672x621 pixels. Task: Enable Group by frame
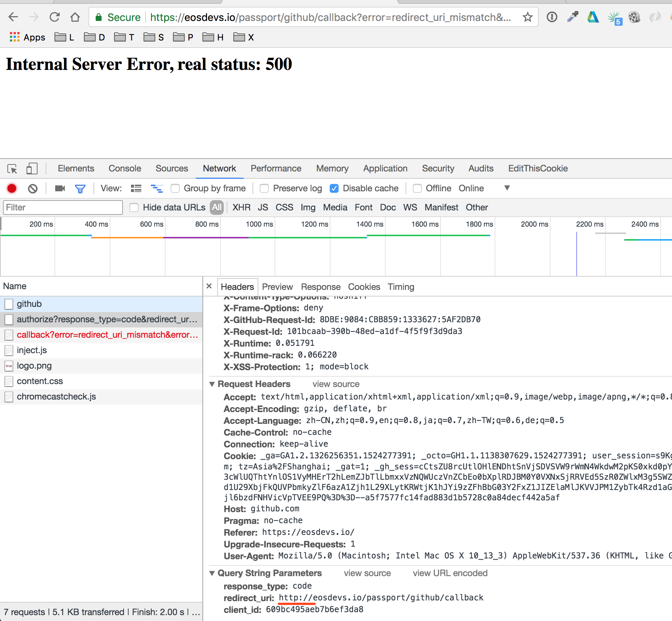pyautogui.click(x=175, y=188)
